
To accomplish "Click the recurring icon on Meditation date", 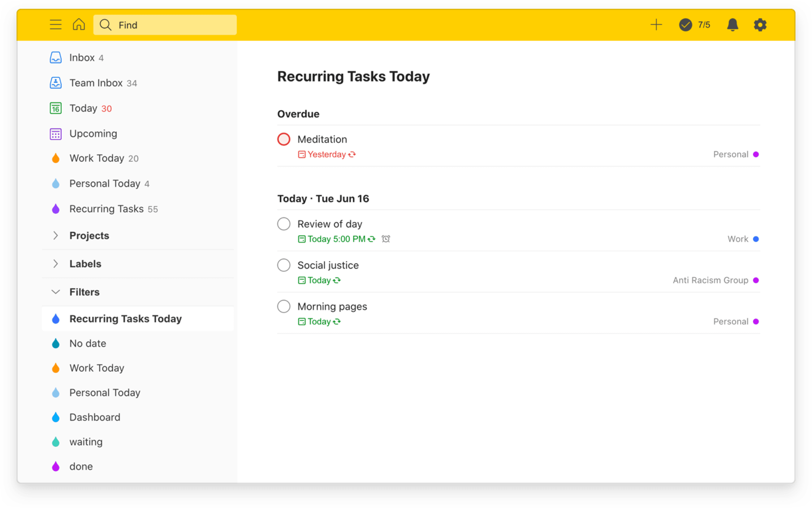I will click(x=352, y=154).
